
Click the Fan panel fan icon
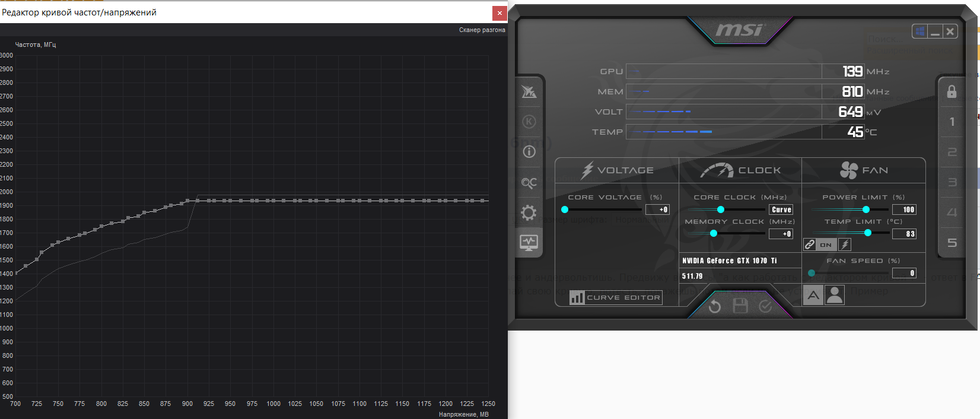click(849, 170)
